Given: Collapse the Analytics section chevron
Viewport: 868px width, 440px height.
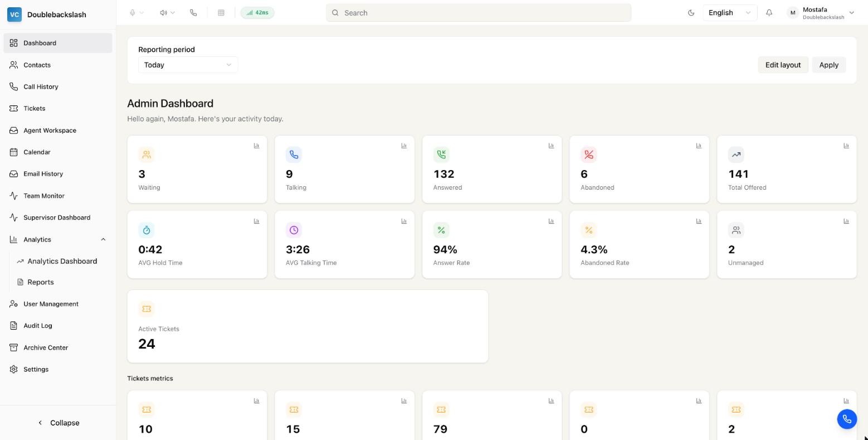Looking at the screenshot, I should click(103, 239).
